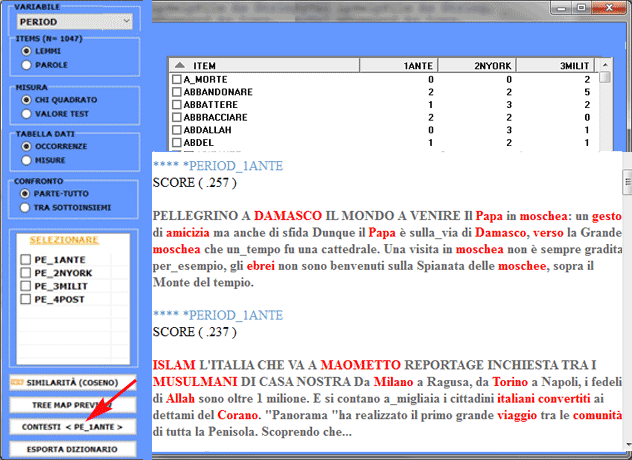Select the LEMMI radio button
Image resolution: width=632 pixels, height=460 pixels.
coord(27,51)
